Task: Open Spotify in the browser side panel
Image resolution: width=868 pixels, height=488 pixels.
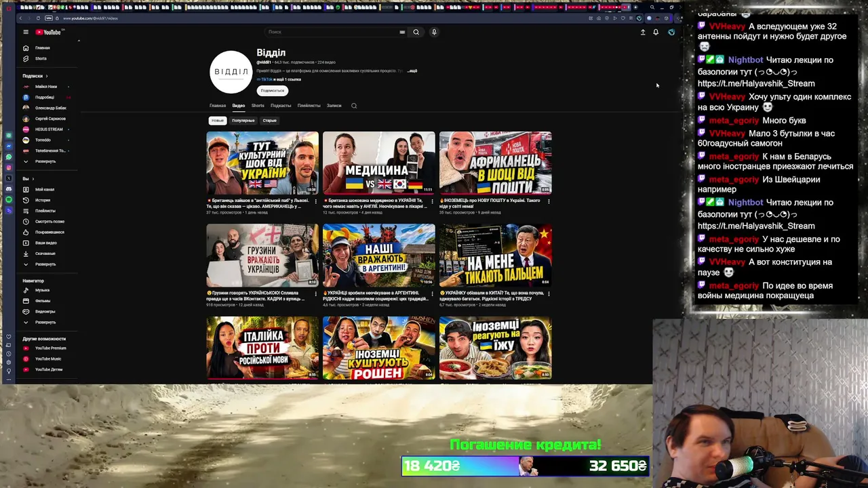Action: 9,199
